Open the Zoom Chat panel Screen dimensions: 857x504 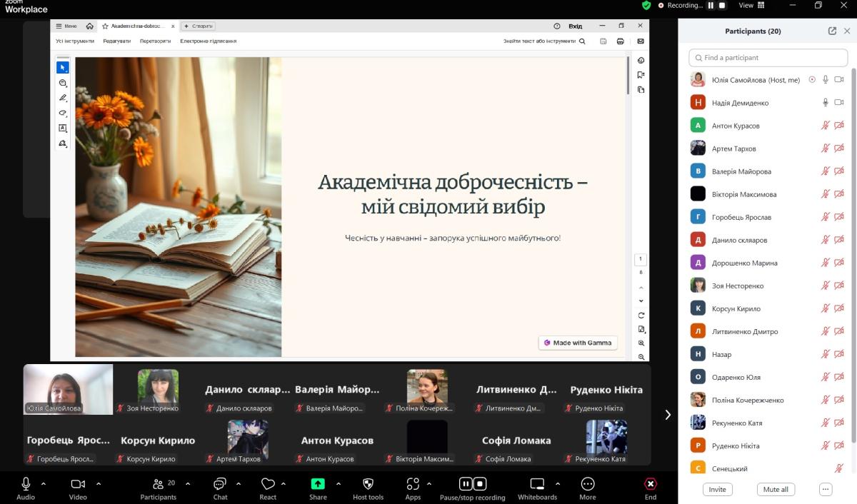[x=220, y=488]
